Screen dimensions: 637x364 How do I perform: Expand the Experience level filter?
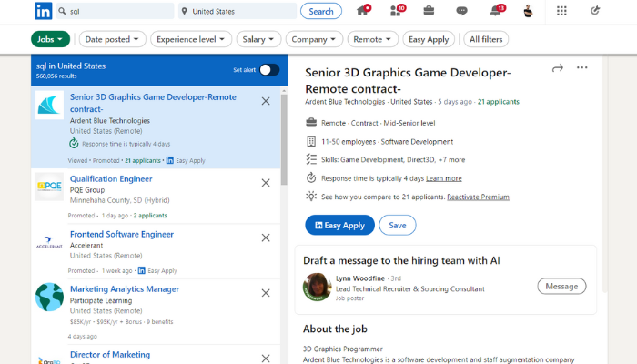[x=191, y=39]
